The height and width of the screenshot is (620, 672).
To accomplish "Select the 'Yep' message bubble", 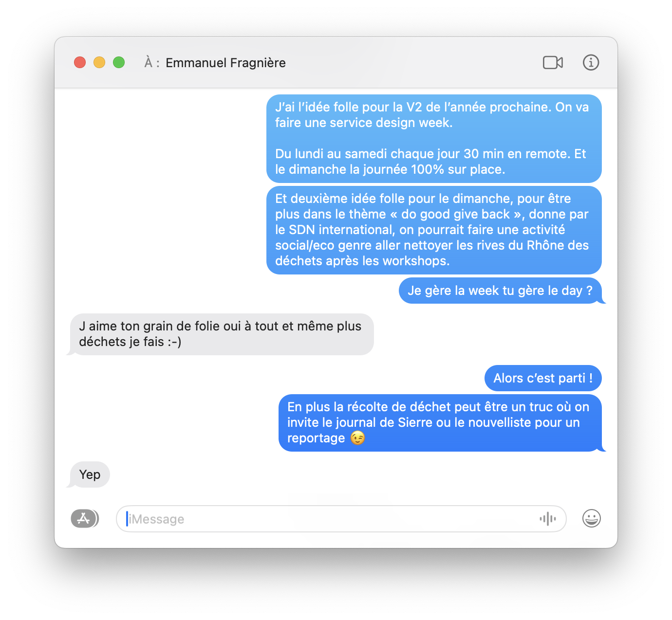I will [x=90, y=474].
